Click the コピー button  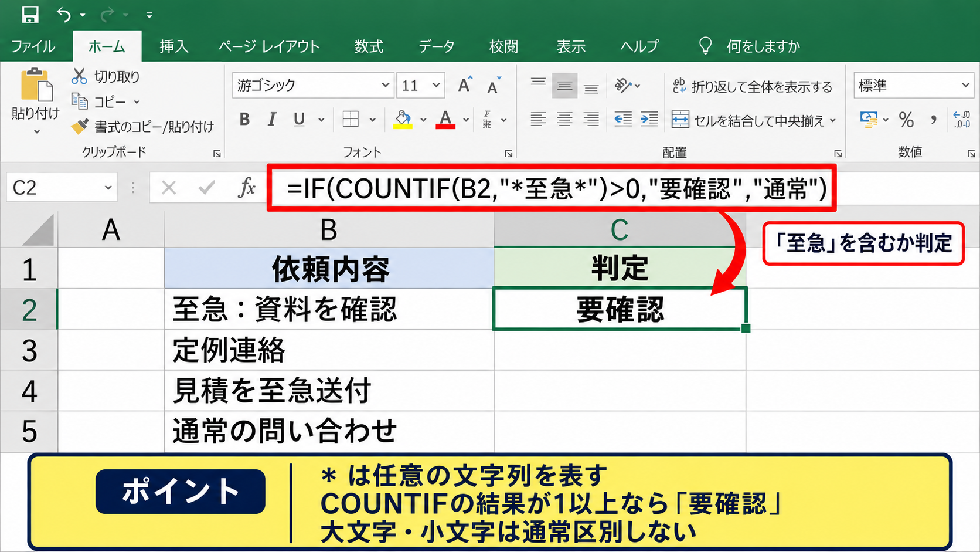[x=98, y=101]
